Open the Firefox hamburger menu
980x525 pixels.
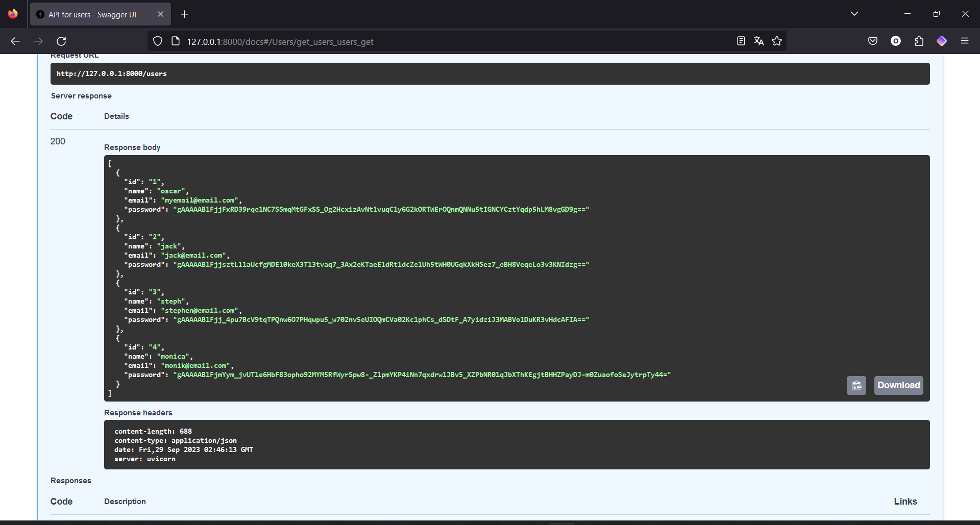(x=965, y=41)
